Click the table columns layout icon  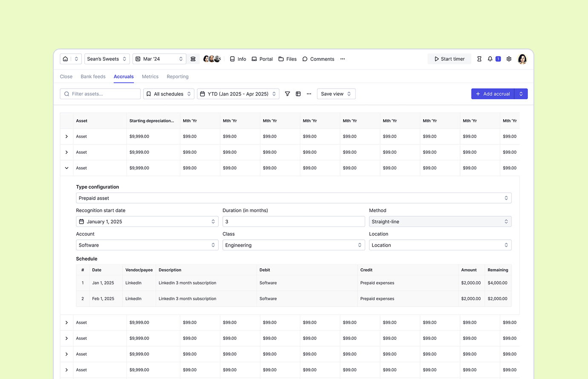[298, 94]
